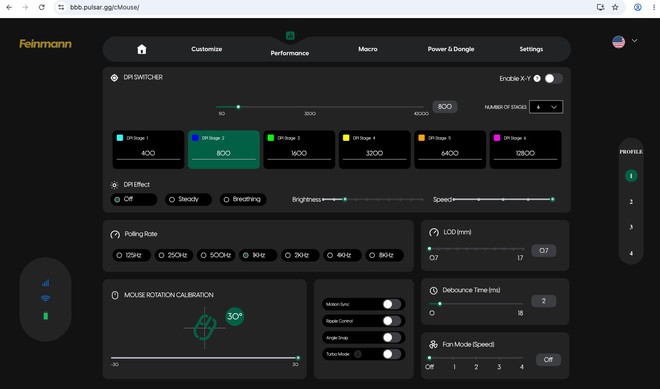Go to the Home icon tab
The height and width of the screenshot is (389, 660).
pos(142,49)
